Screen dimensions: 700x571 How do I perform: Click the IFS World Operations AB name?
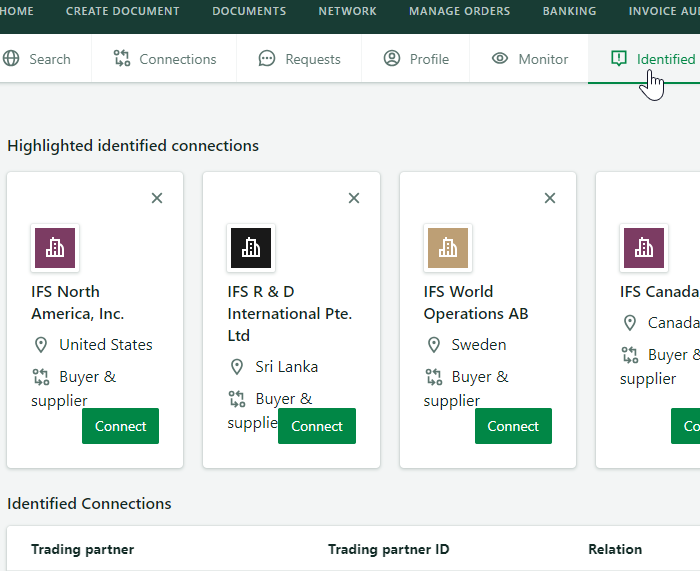[x=476, y=303]
